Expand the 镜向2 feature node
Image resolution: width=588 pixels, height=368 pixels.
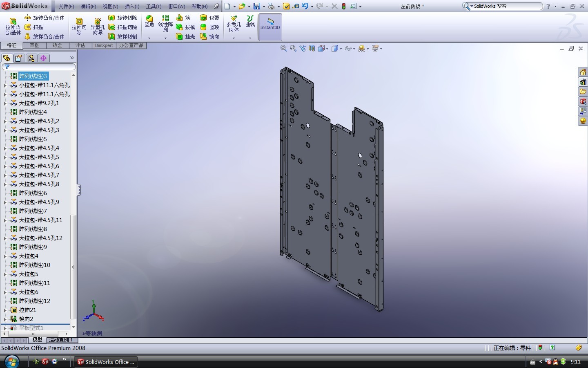5,319
